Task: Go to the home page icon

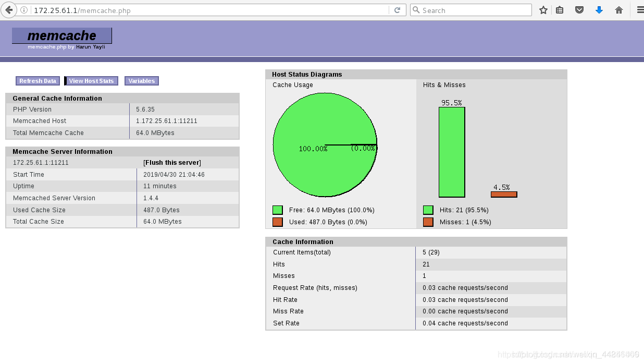Action: tap(619, 10)
